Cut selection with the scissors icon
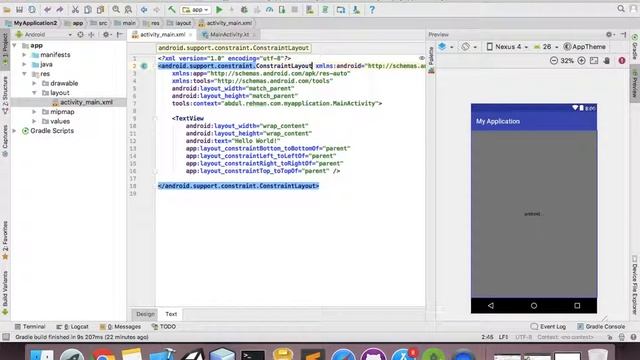The height and width of the screenshot is (360, 640). pos(75,9)
